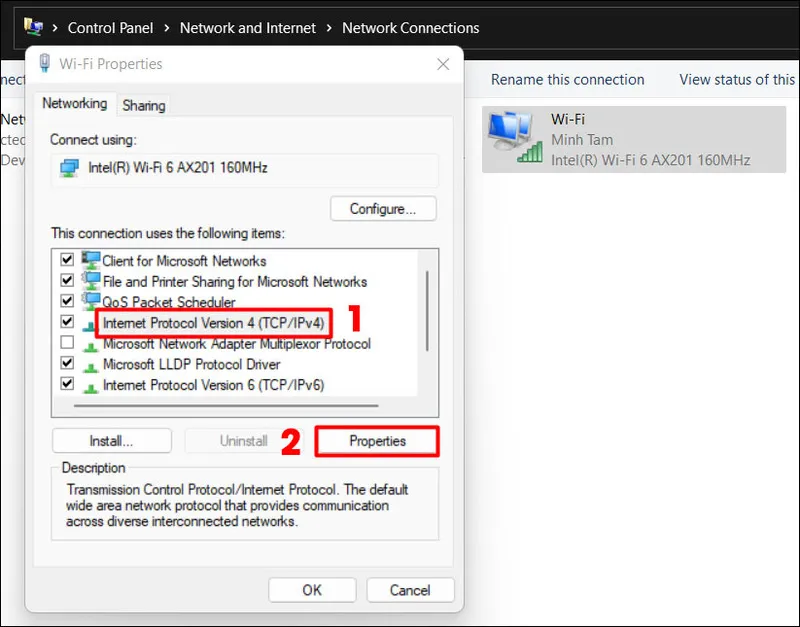Click the Wi-Fi Properties title bar icon
800x627 pixels.
(44, 64)
